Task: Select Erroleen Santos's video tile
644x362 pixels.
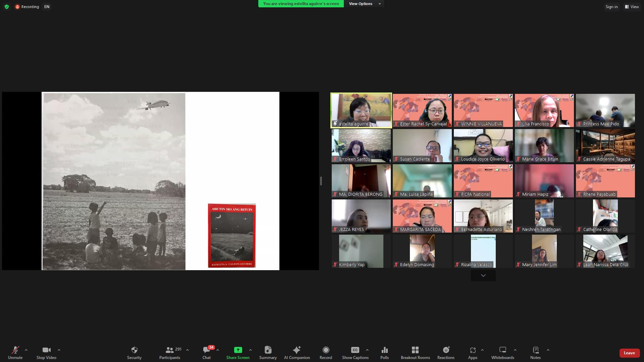Action: [361, 145]
